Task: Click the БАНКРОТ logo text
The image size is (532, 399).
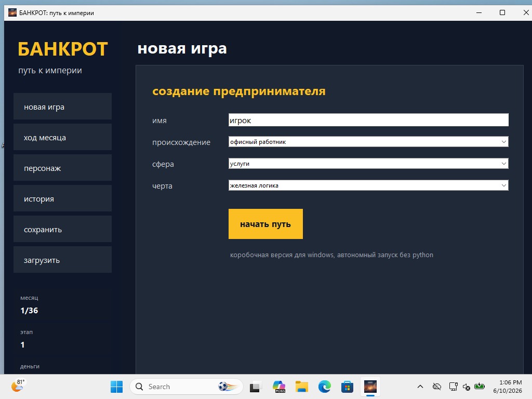Action: (x=63, y=49)
